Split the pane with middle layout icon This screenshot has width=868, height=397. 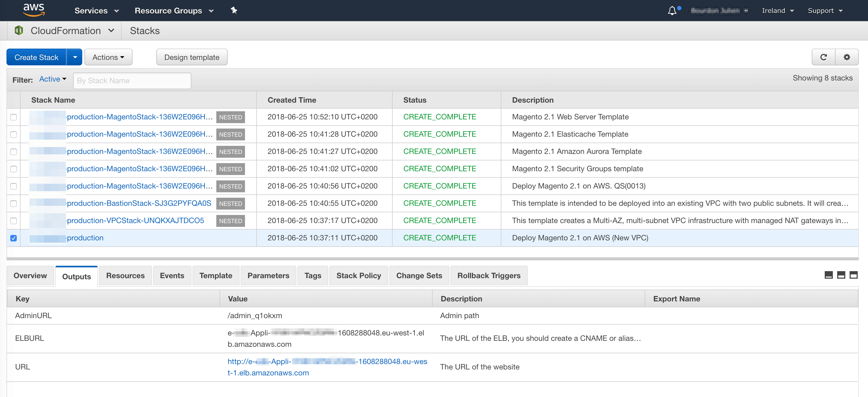coord(841,275)
